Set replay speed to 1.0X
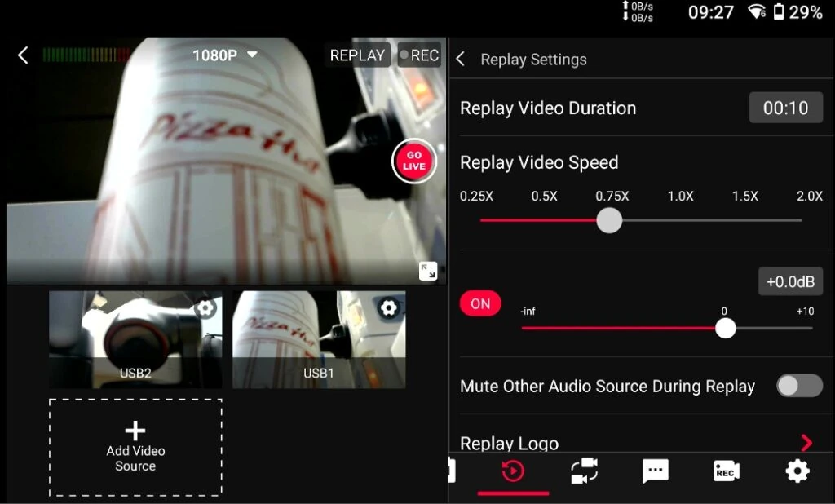This screenshot has width=835, height=504. pyautogui.click(x=681, y=196)
